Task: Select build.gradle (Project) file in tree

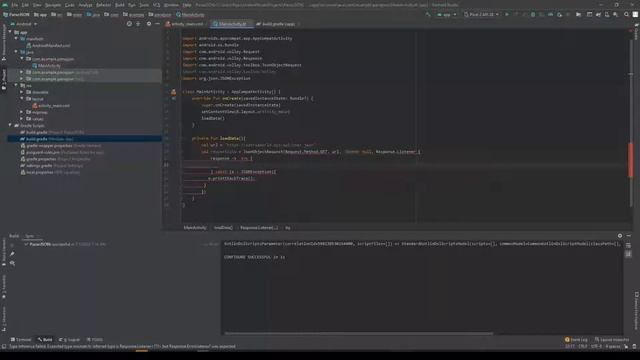Action: tap(52, 132)
